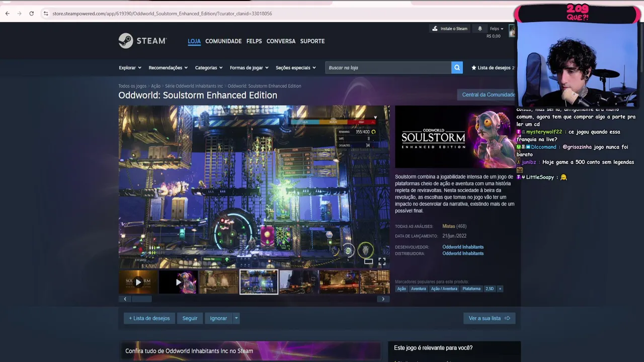
Task: Open the Seções especiais dropdown
Action: pyautogui.click(x=296, y=67)
